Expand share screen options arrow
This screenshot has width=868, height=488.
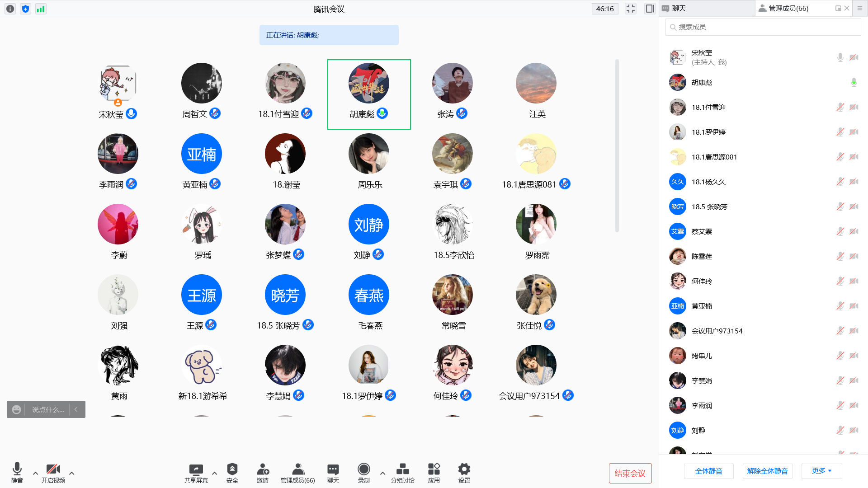pos(214,474)
